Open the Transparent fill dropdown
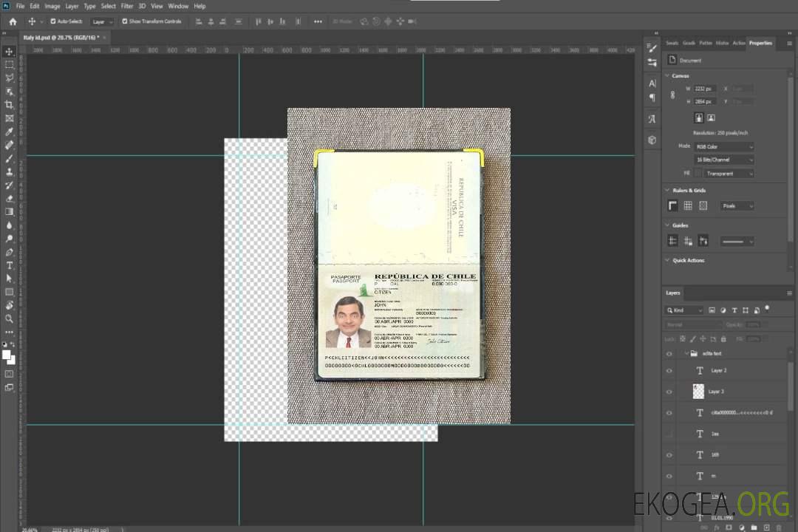Image resolution: width=798 pixels, height=532 pixels. click(729, 174)
